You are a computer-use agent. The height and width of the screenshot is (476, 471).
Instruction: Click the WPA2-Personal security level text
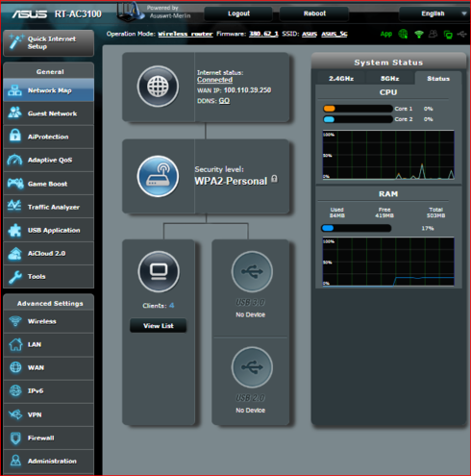pyautogui.click(x=231, y=181)
